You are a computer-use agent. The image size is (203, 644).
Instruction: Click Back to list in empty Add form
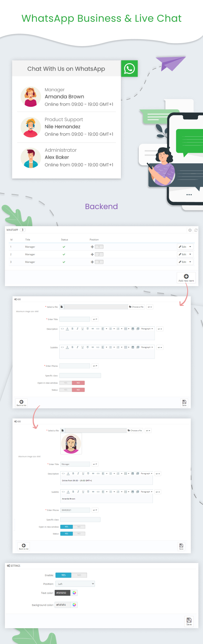coord(21,403)
